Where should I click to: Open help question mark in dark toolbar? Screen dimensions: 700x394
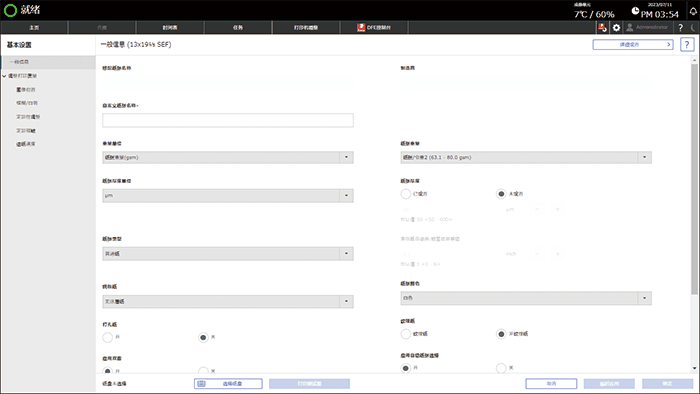pyautogui.click(x=680, y=28)
